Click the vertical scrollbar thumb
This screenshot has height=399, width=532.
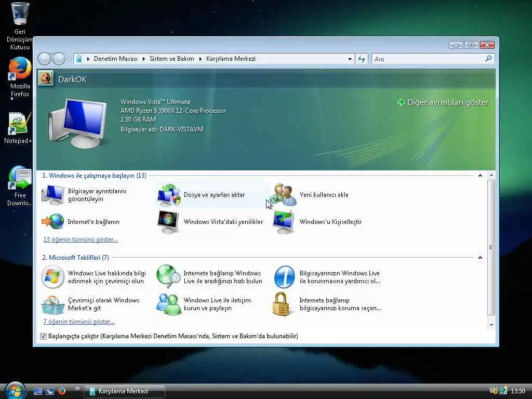[x=491, y=247]
